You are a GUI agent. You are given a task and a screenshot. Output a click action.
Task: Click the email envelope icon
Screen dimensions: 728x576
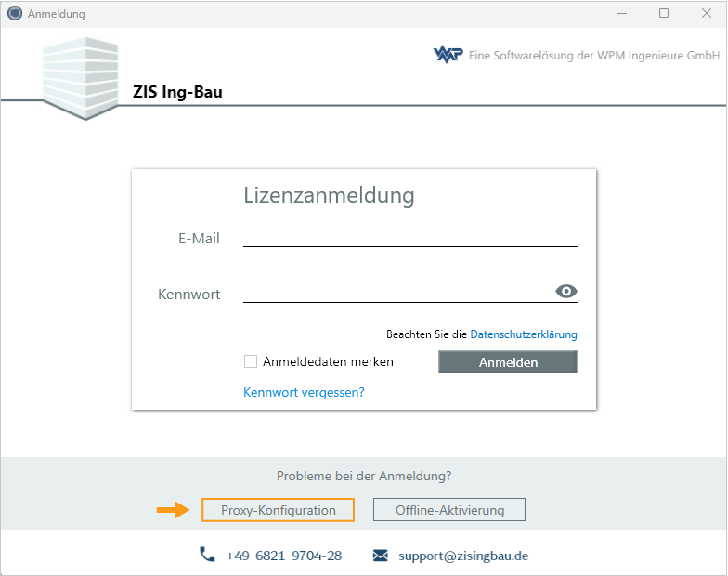381,556
